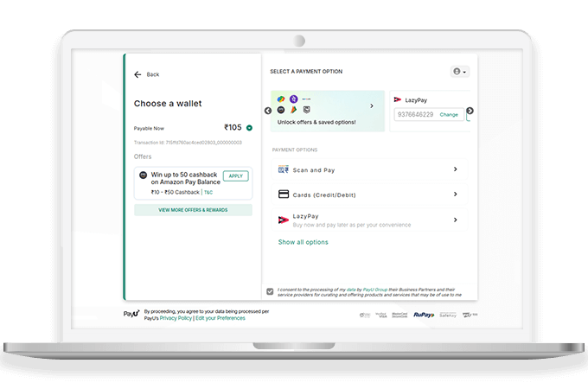This screenshot has height=389, width=588.
Task: Click the green dot beside ₹105
Action: click(x=249, y=128)
